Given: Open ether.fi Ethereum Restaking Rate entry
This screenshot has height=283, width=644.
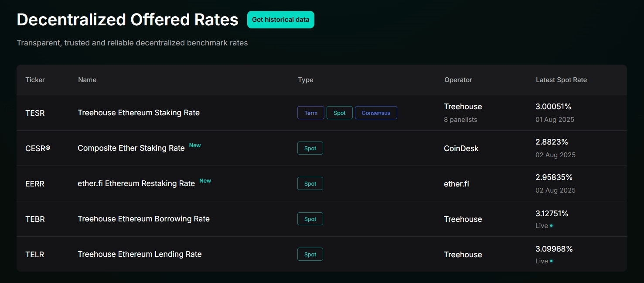Looking at the screenshot, I should coord(136,183).
